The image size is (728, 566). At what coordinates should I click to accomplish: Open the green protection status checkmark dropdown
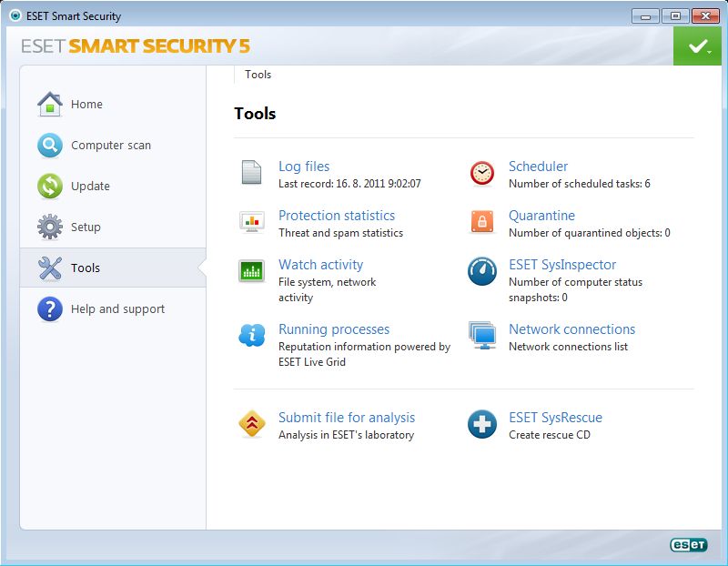point(697,46)
